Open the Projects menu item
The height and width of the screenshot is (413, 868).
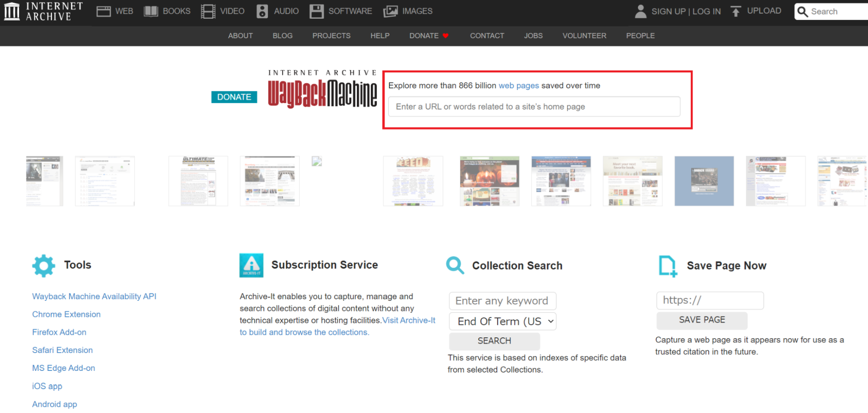pos(331,36)
